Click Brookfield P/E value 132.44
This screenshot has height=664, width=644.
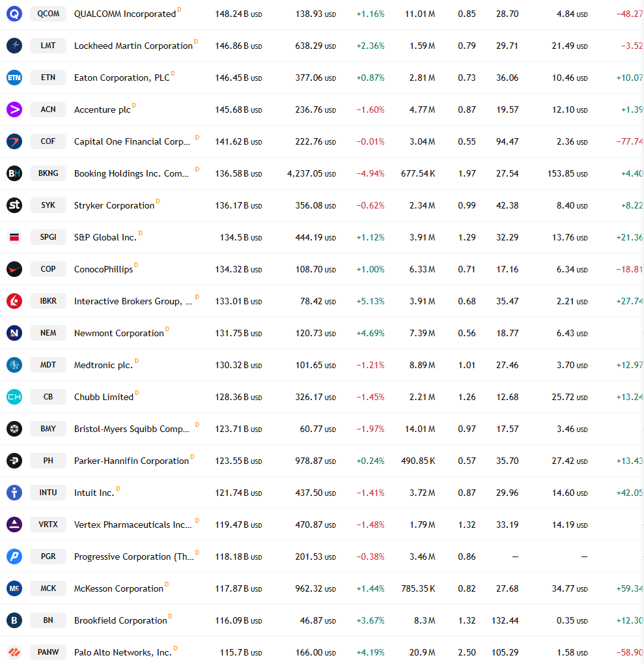(505, 621)
